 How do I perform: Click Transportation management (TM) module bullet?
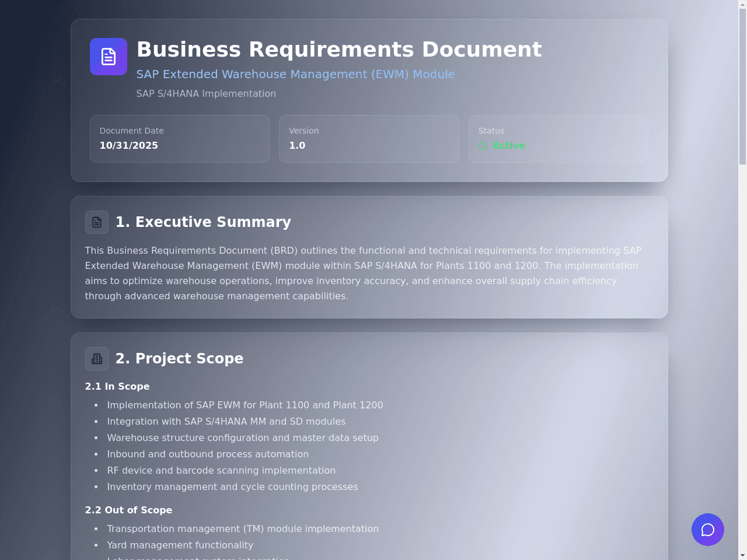click(x=243, y=528)
